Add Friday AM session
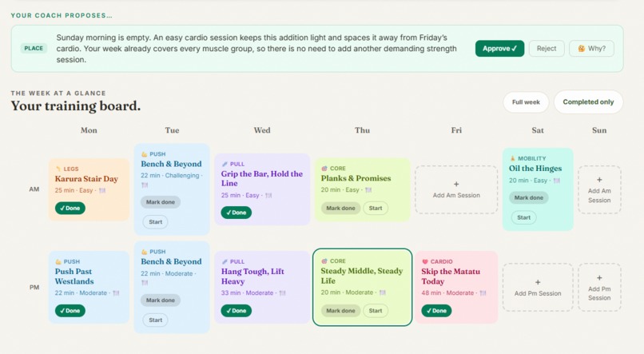The image size is (644, 354). 456,189
